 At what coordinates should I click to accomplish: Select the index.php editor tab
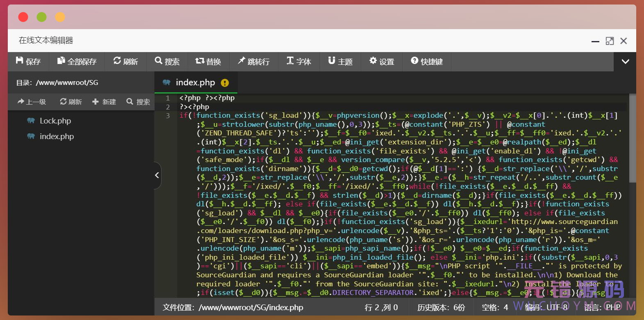pos(195,82)
